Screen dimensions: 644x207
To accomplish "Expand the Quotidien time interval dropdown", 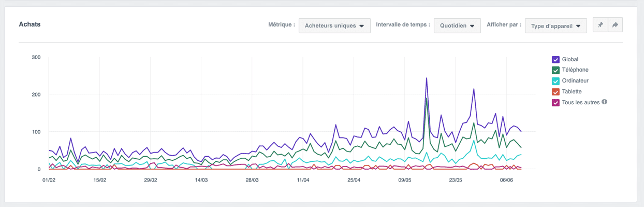I will click(x=457, y=25).
